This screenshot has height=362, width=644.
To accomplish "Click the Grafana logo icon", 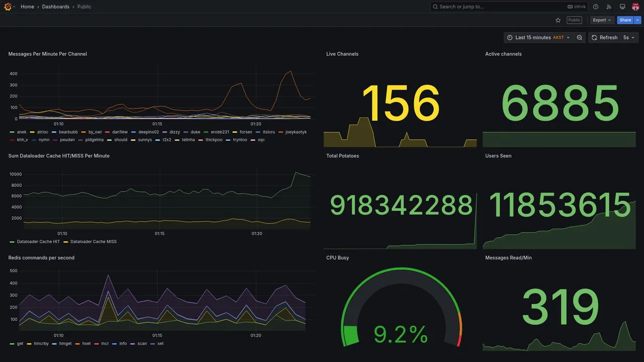I will 8,7.
